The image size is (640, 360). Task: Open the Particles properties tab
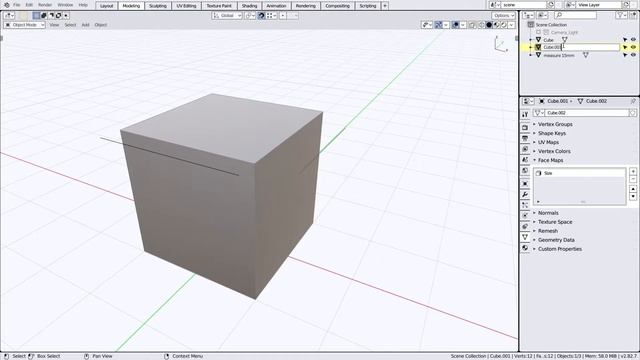pyautogui.click(x=525, y=205)
